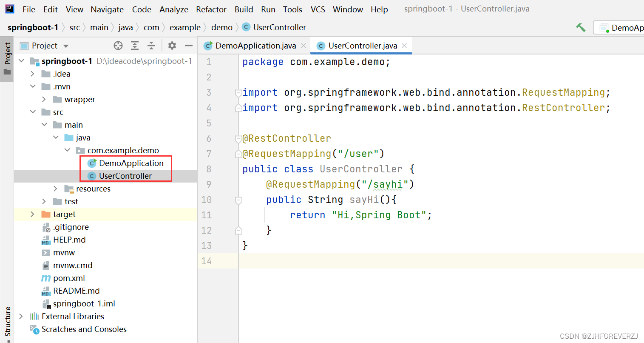Collapse the com.example.demo package
Viewport: 644px width, 343px height.
tap(67, 150)
